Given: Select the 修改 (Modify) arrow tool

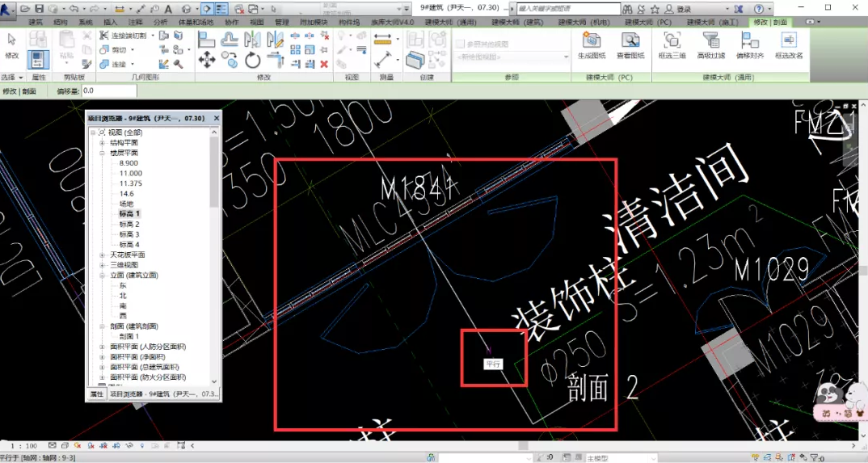Looking at the screenshot, I should click(11, 45).
